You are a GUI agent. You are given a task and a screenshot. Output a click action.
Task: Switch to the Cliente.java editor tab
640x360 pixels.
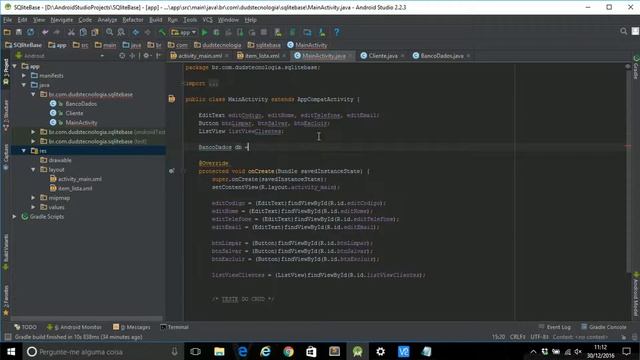pyautogui.click(x=382, y=56)
